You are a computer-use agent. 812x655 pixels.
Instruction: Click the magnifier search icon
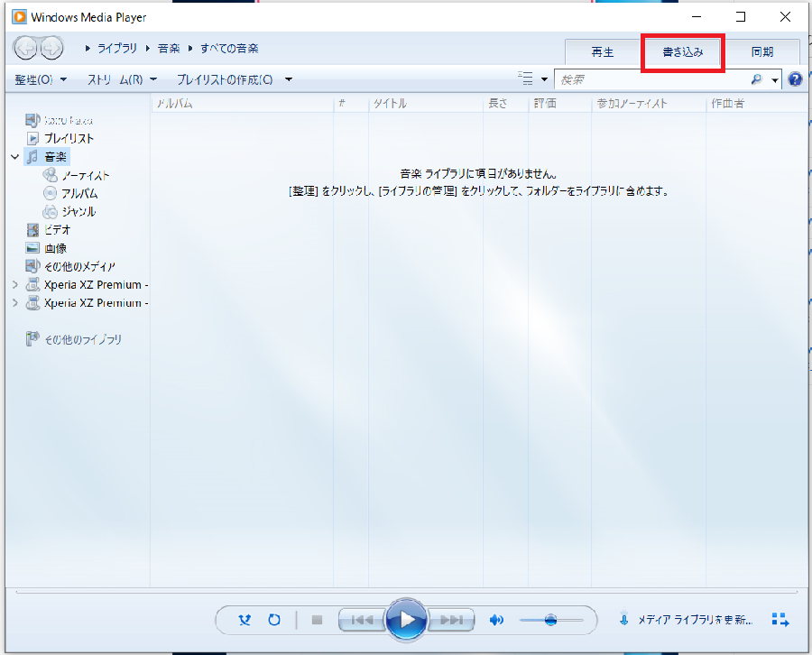757,79
